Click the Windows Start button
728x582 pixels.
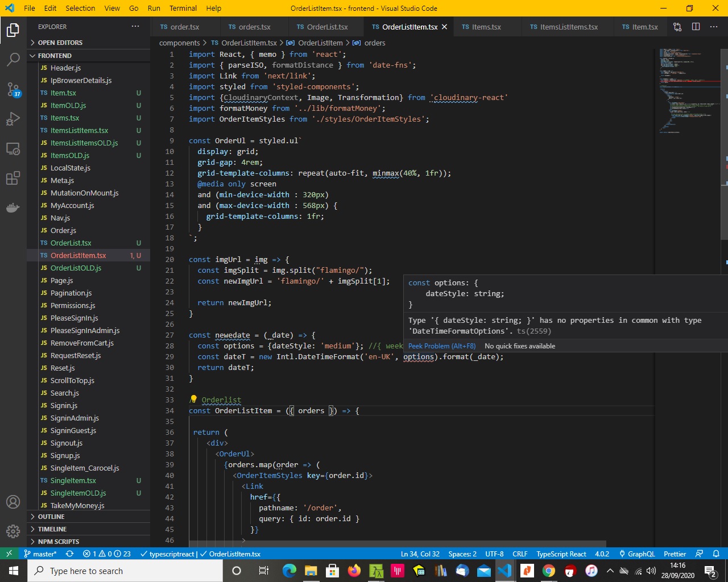point(14,571)
